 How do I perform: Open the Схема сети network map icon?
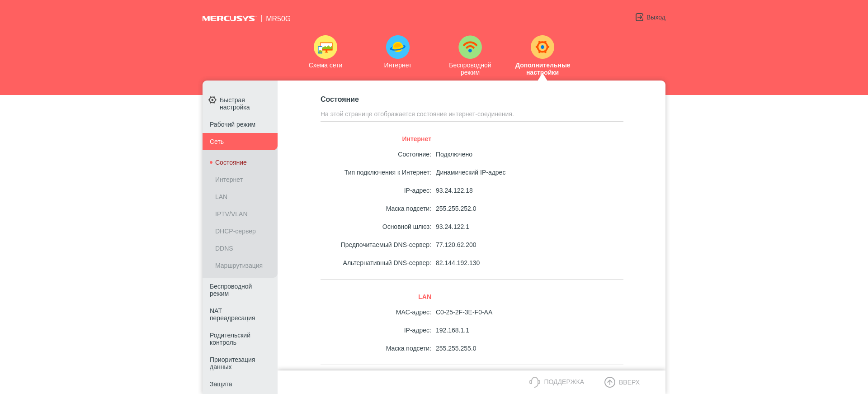pyautogui.click(x=325, y=47)
